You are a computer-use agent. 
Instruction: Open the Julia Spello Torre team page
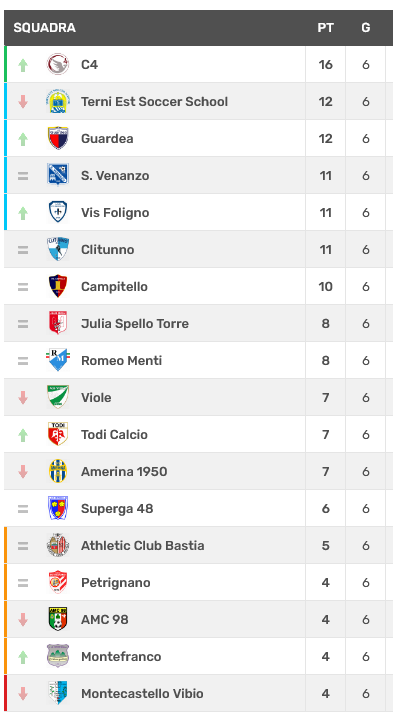click(x=135, y=323)
